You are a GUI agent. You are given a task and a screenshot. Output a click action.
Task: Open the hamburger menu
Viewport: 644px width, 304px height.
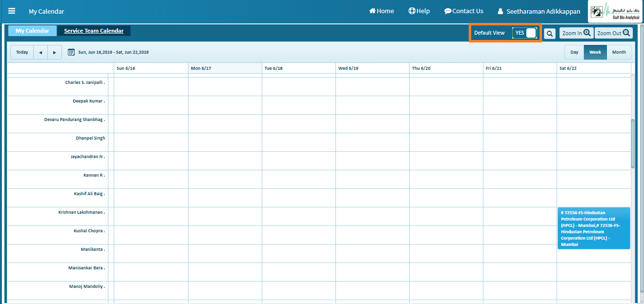pos(12,11)
